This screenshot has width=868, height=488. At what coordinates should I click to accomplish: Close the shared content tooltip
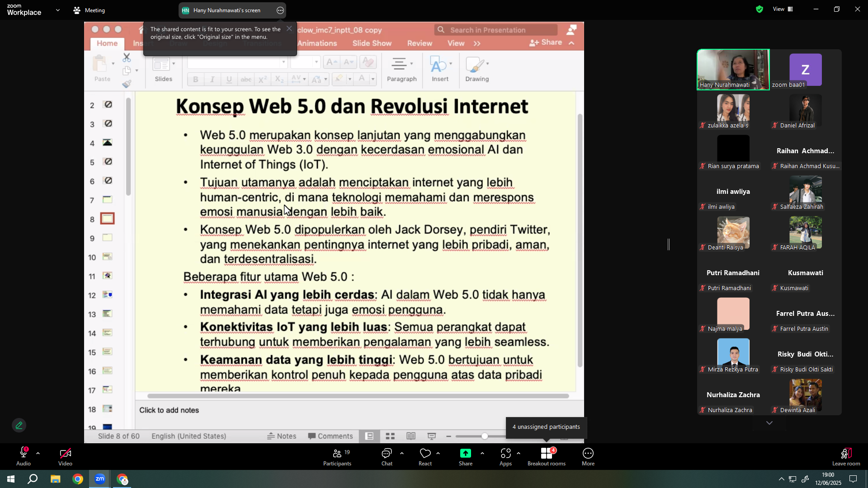289,28
